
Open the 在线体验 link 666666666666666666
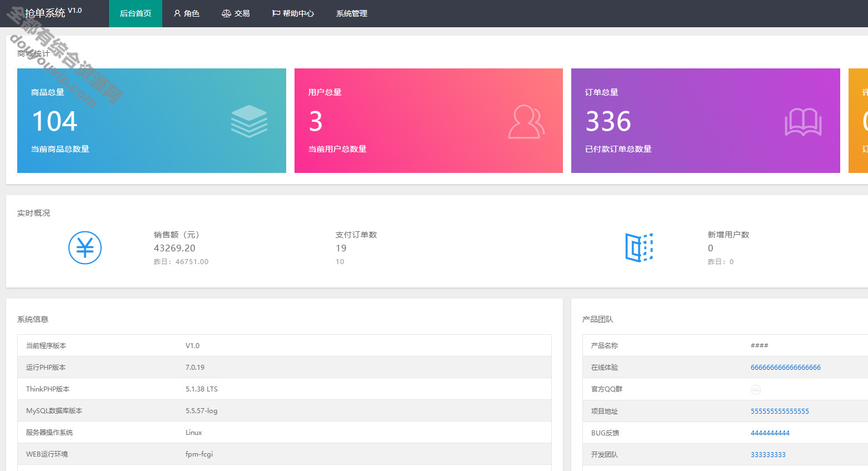click(786, 368)
